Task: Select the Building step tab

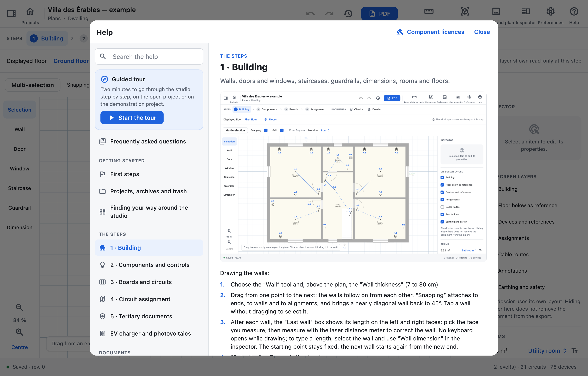Action: coord(47,38)
